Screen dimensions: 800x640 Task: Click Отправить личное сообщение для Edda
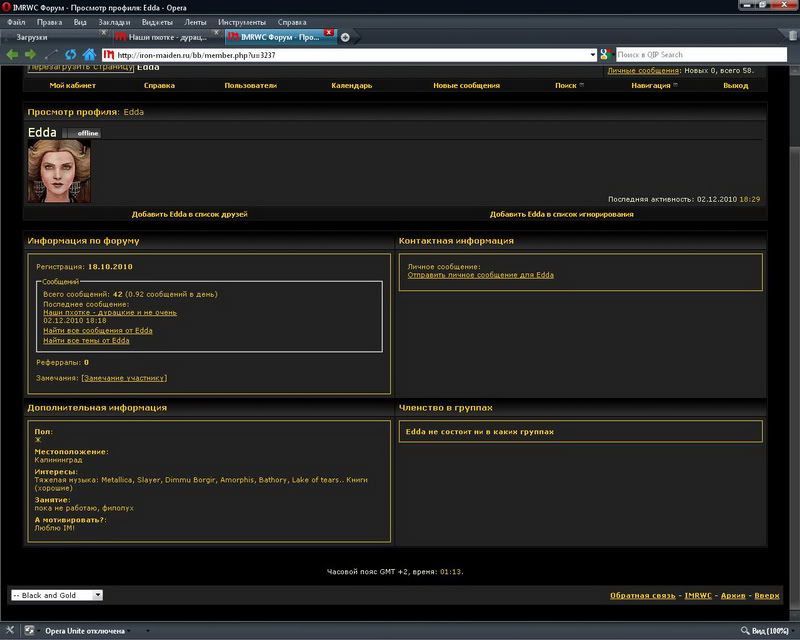point(481,275)
